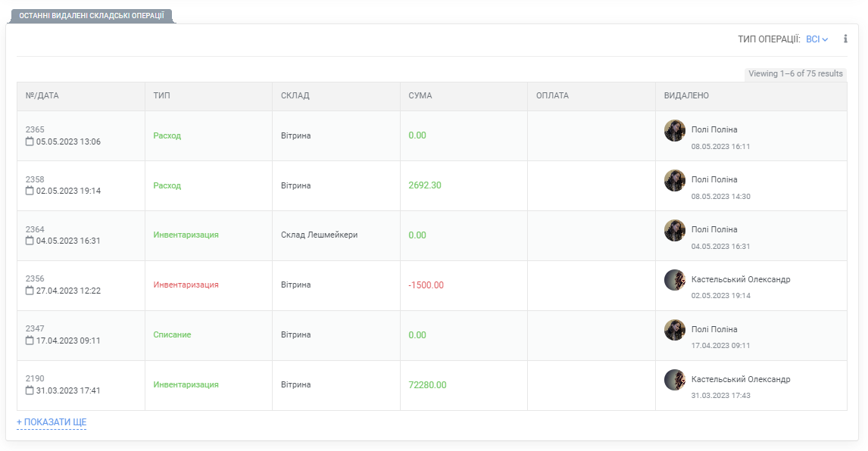This screenshot has height=451, width=868.
Task: Click the + ПОКАЗАТИ ЩЕ link
Action: pos(52,422)
